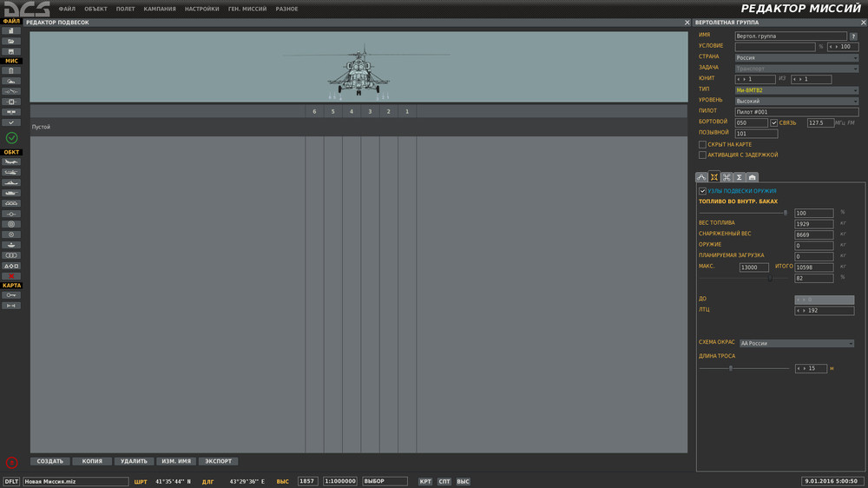Open the ФАЙЛ menu in top bar
The height and width of the screenshot is (488, 868).
[67, 9]
